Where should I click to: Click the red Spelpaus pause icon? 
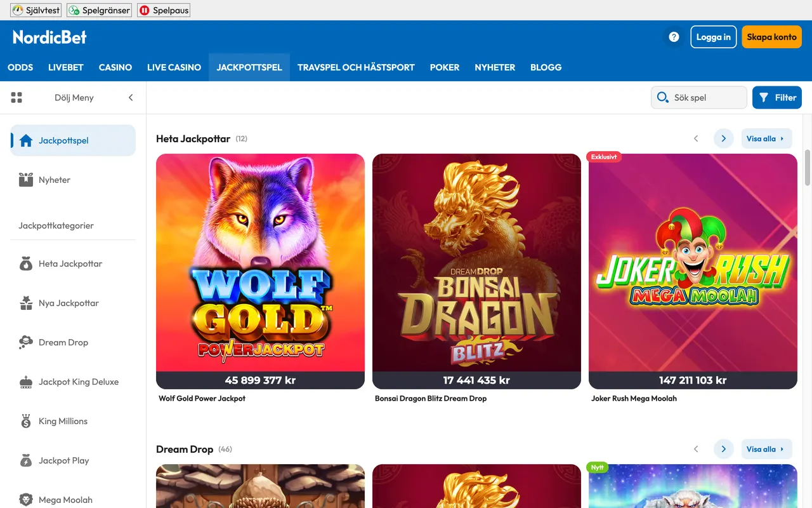tap(145, 10)
